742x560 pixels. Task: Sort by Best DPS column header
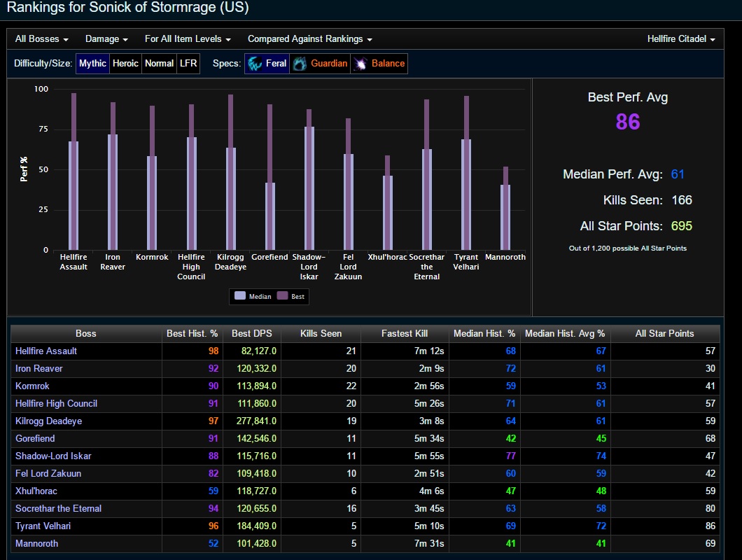pos(252,333)
